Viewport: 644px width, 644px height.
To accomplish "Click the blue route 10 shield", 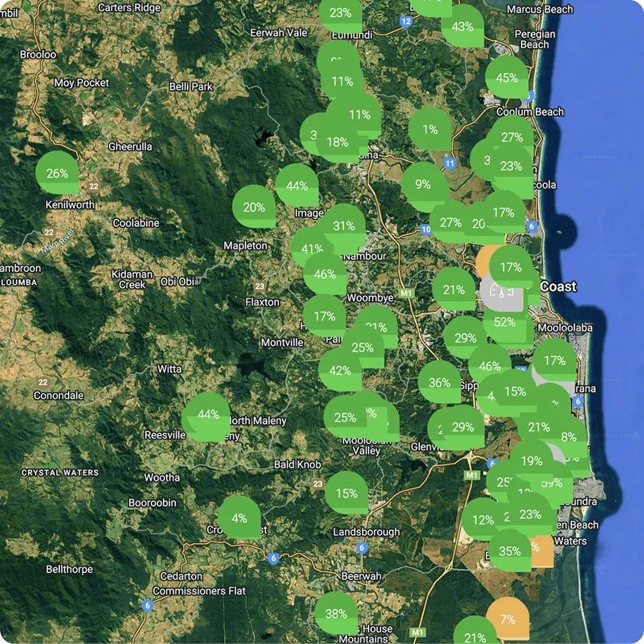I will [x=426, y=230].
